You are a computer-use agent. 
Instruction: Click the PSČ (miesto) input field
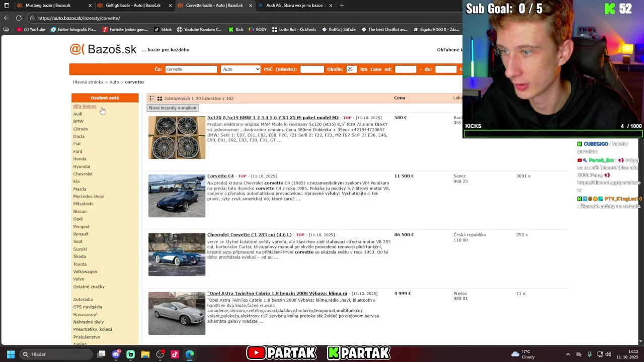[x=312, y=69]
